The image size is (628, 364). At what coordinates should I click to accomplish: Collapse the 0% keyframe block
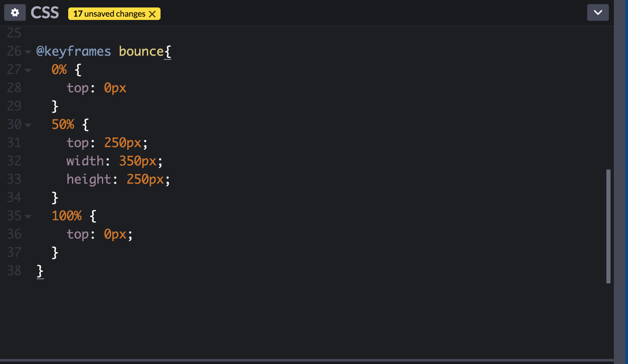(x=27, y=70)
